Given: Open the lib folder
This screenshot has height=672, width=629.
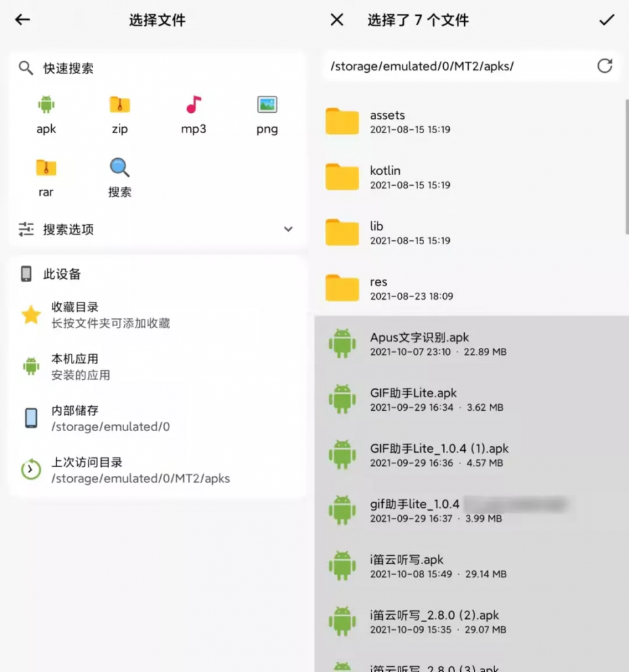Looking at the screenshot, I should (x=470, y=233).
